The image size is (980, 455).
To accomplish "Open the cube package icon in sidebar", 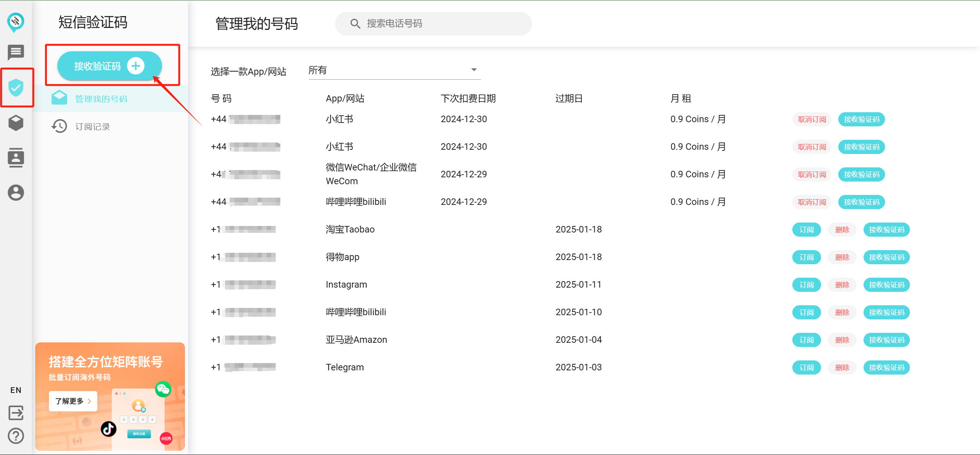I will click(16, 123).
